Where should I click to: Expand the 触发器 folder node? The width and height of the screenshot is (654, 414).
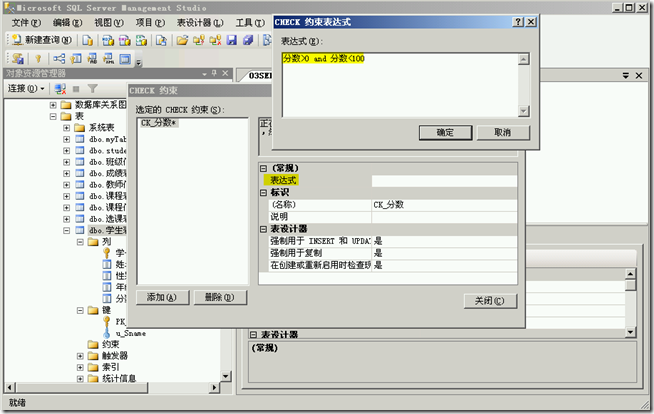[x=80, y=356]
